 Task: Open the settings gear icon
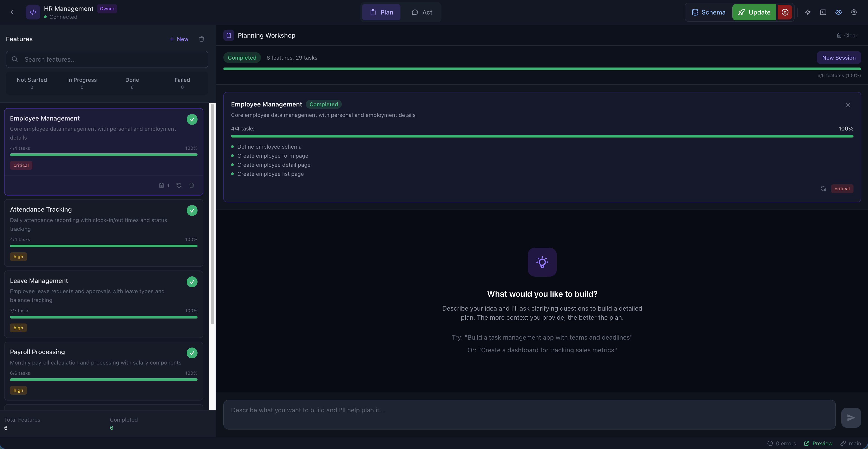854,12
